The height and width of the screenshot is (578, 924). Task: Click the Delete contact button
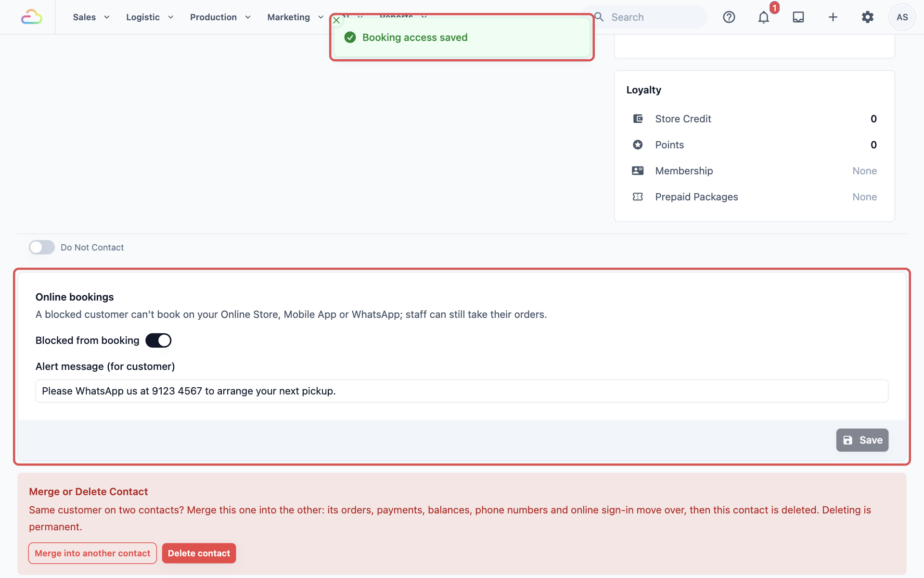(199, 553)
